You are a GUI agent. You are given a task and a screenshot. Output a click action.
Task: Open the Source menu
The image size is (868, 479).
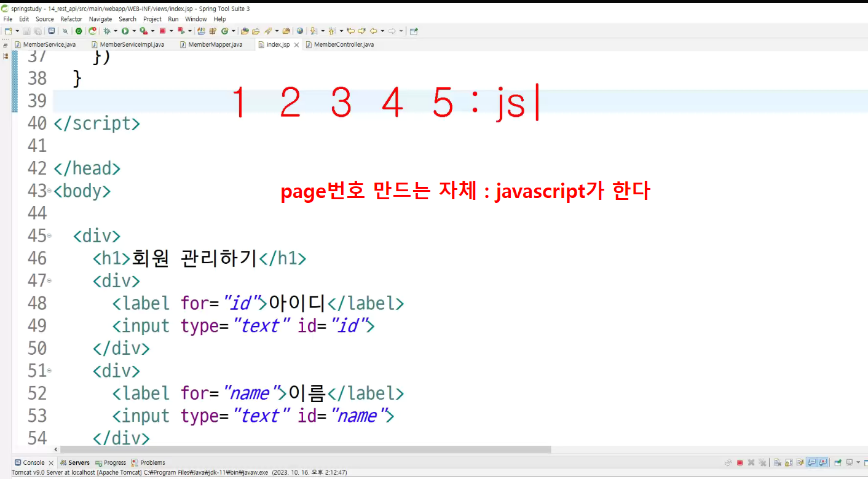pyautogui.click(x=44, y=19)
